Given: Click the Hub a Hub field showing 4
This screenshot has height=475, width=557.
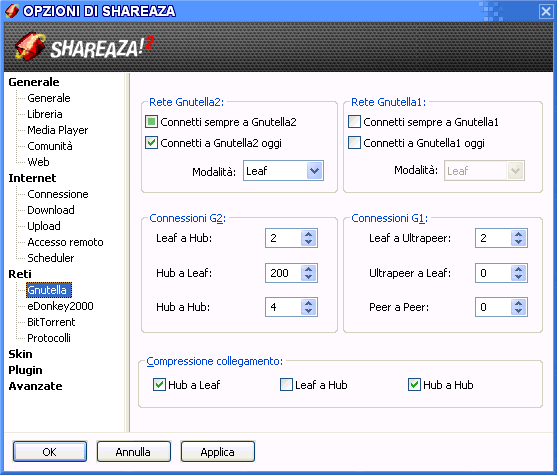Looking at the screenshot, I should point(283,307).
